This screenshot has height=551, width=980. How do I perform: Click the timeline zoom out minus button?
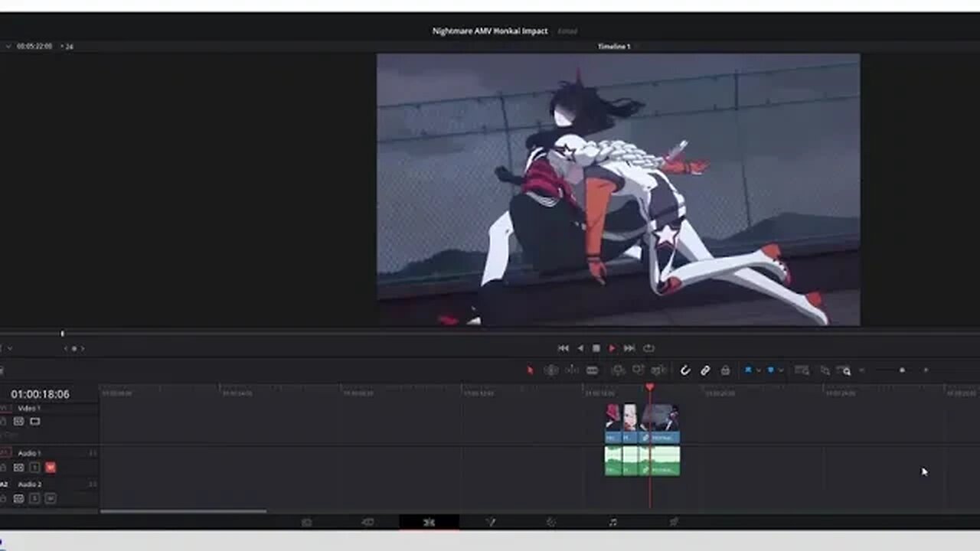coord(862,370)
